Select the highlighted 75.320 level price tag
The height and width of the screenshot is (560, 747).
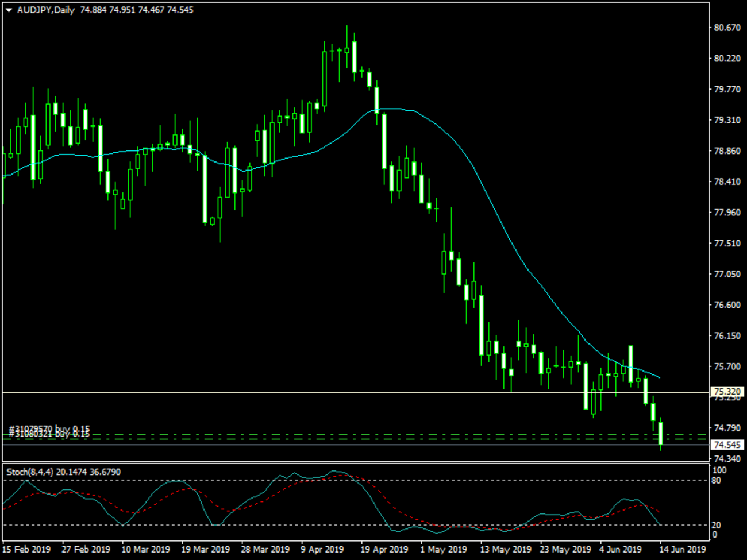727,392
